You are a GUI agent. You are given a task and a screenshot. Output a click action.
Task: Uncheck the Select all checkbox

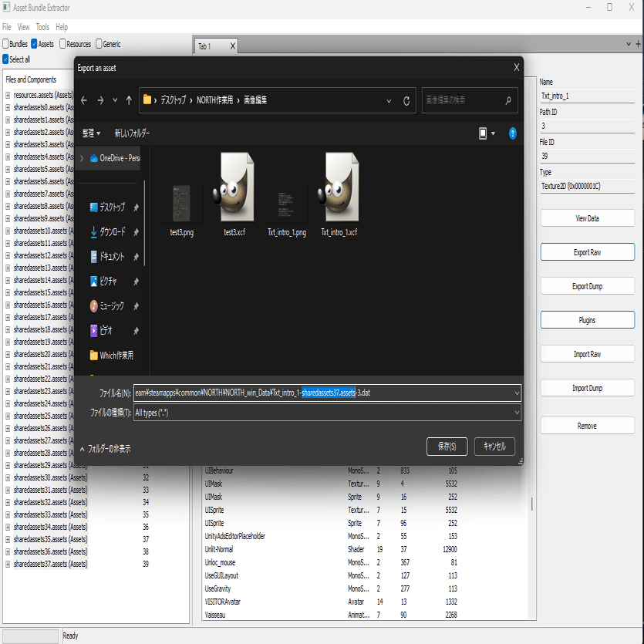pyautogui.click(x=5, y=59)
